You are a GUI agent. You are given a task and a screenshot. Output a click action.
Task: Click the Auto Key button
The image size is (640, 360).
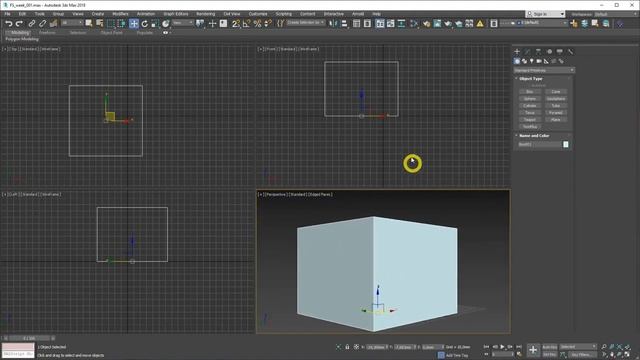click(549, 347)
